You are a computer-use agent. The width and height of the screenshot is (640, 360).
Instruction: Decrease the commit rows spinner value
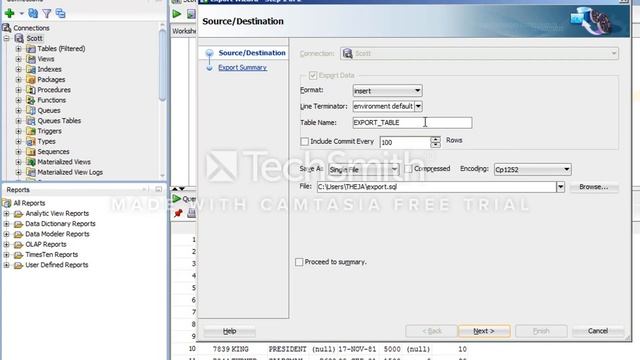click(x=436, y=145)
